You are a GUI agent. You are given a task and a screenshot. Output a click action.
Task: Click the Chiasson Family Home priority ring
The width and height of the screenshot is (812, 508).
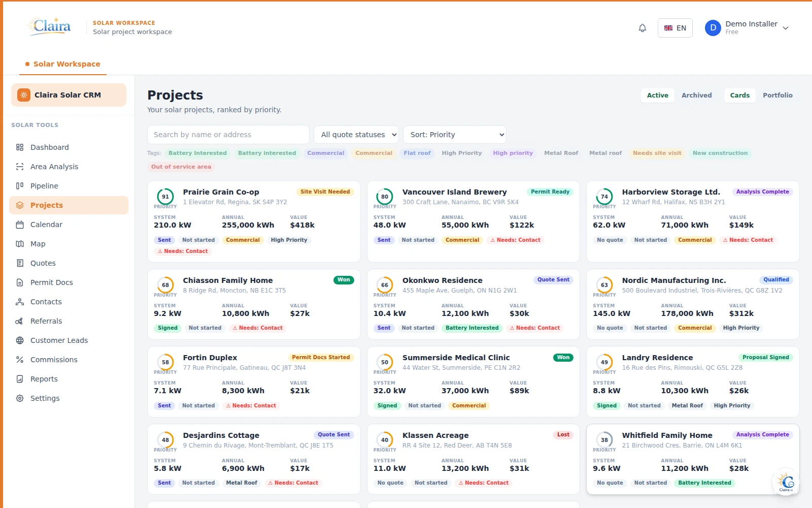click(165, 285)
